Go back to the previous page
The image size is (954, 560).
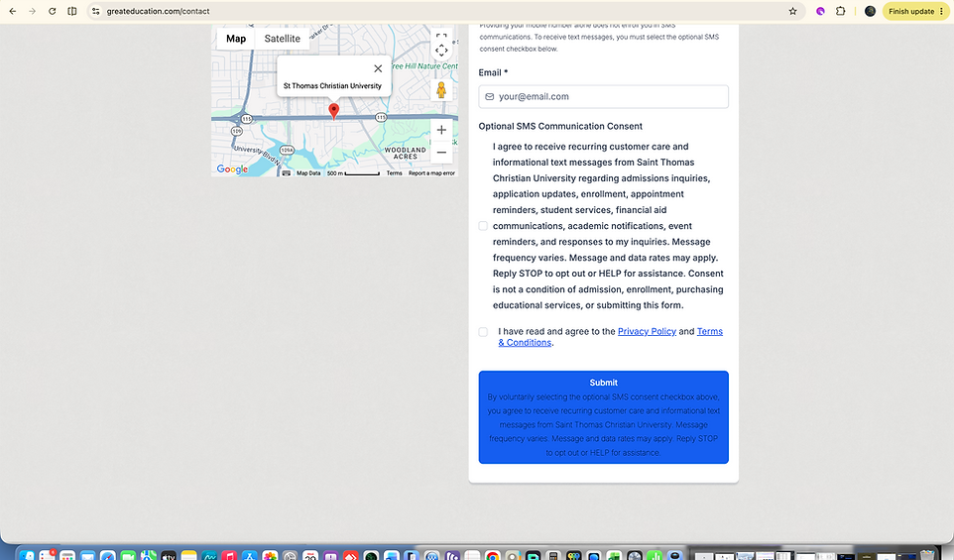(x=12, y=11)
